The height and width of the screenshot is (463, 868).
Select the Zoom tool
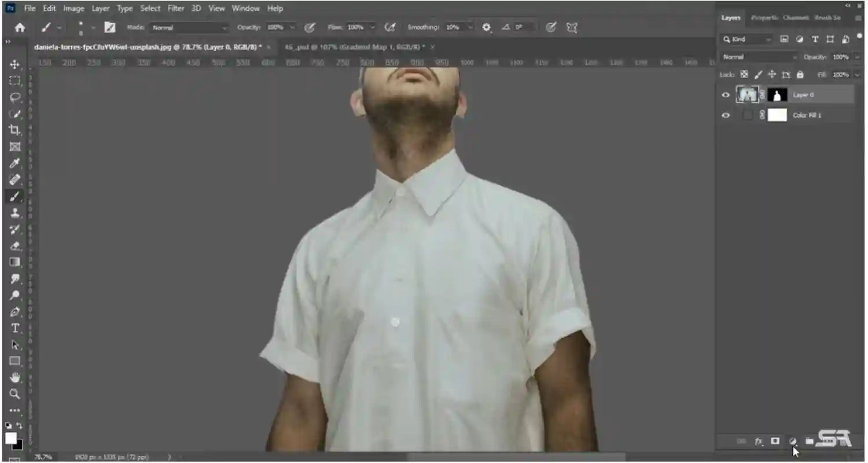pyautogui.click(x=15, y=394)
